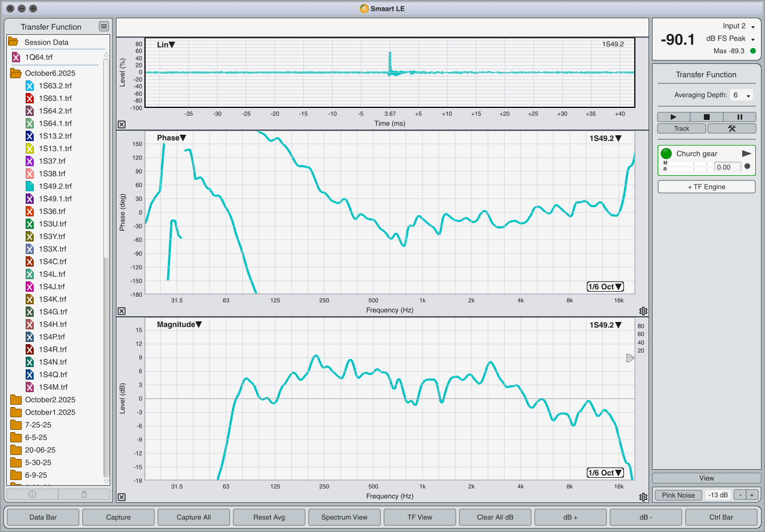The image size is (765, 532).
Task: Open the Magnitude plot 1/6 Oct smoothing dropdown
Action: (605, 473)
